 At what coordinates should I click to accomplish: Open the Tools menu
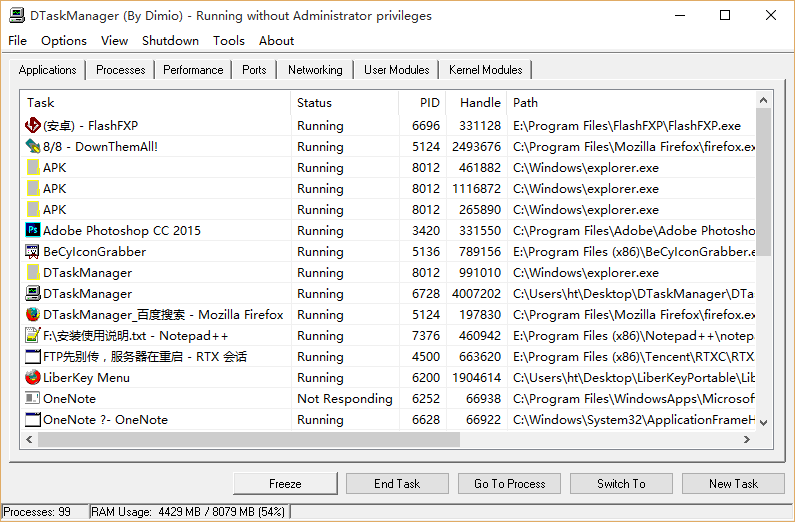click(x=228, y=41)
